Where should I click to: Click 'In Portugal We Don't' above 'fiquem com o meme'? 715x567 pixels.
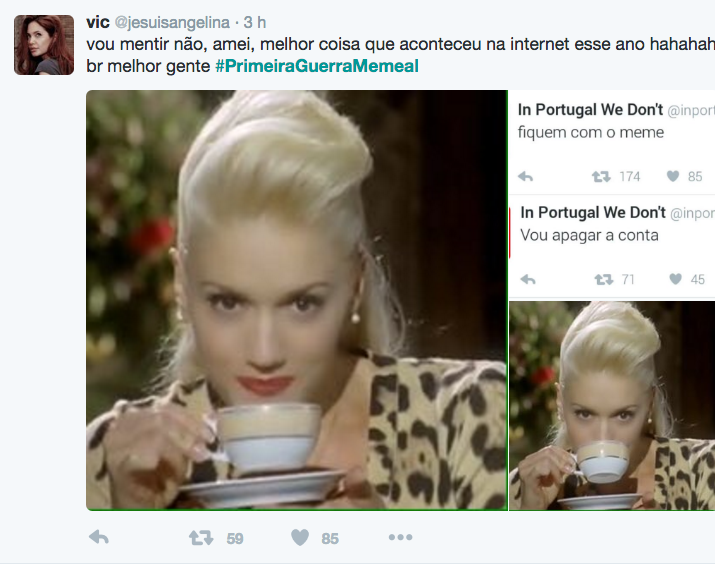coord(590,110)
